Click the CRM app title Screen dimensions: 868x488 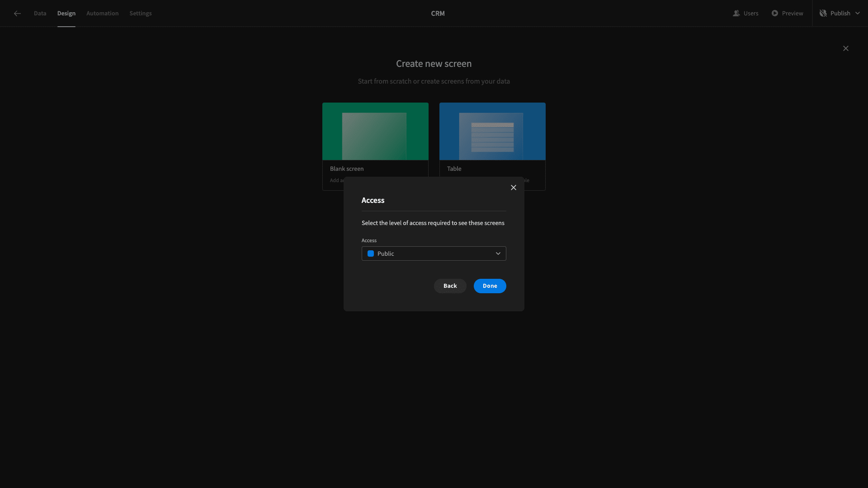pos(438,14)
